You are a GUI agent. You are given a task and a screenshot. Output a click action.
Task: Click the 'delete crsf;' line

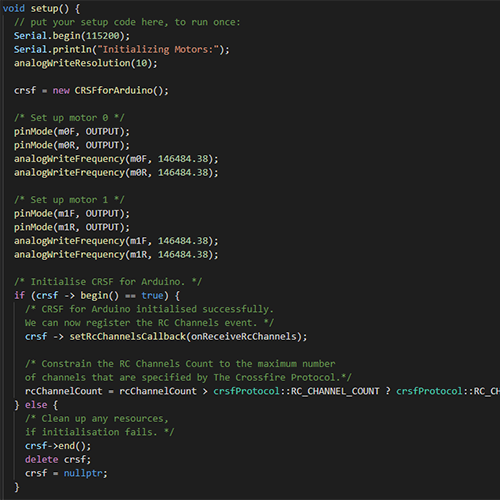pos(58,459)
